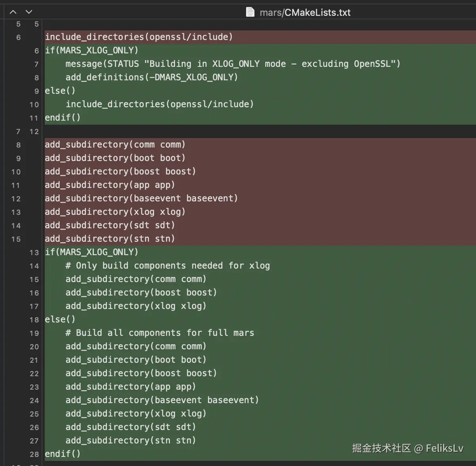Screen dimensions: 476x466
Task: Click the final endif() on line 28
Action: pos(63,454)
